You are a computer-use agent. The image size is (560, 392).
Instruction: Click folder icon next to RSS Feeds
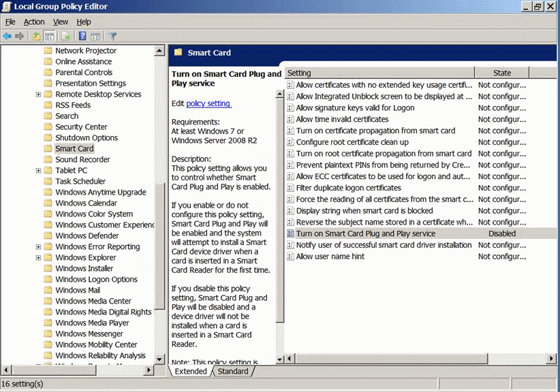point(48,105)
